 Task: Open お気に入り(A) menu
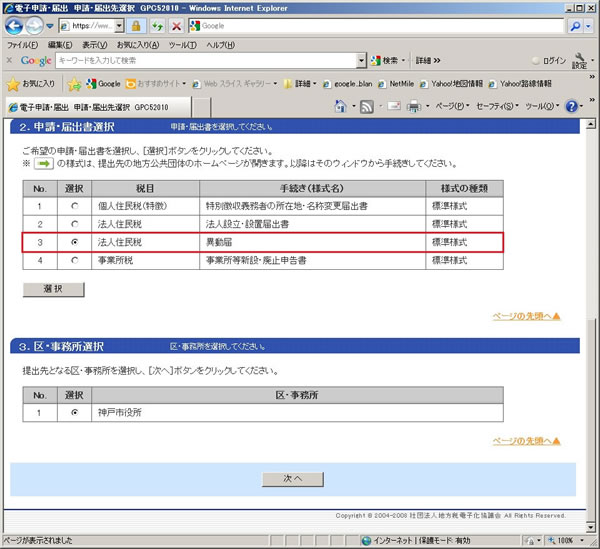[138, 45]
